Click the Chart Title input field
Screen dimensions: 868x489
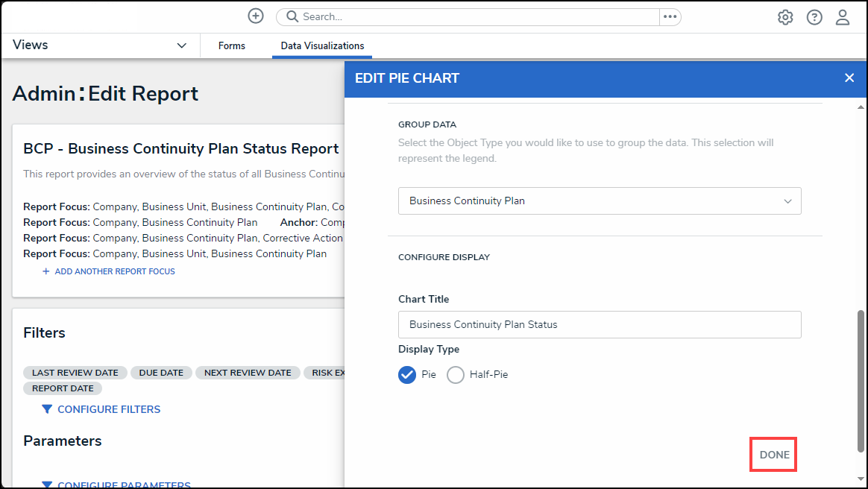600,325
